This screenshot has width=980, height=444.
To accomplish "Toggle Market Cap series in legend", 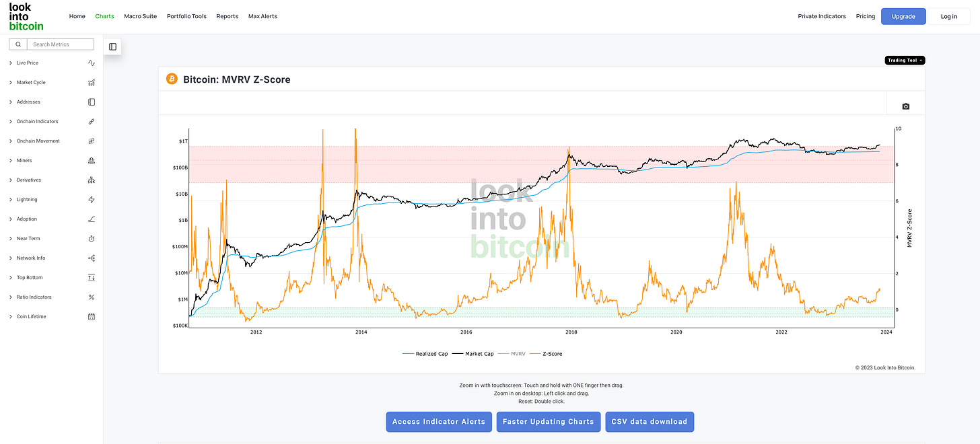I will 473,353.
